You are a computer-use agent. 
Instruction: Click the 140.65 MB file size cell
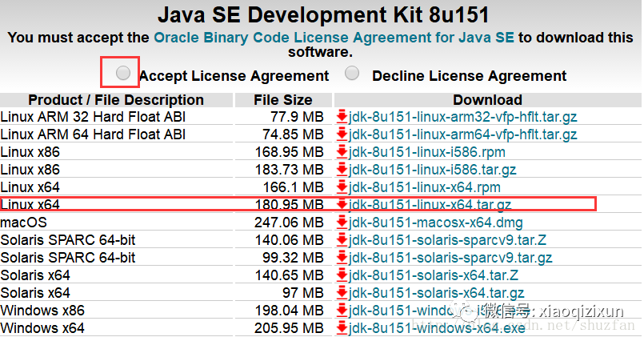coord(290,275)
